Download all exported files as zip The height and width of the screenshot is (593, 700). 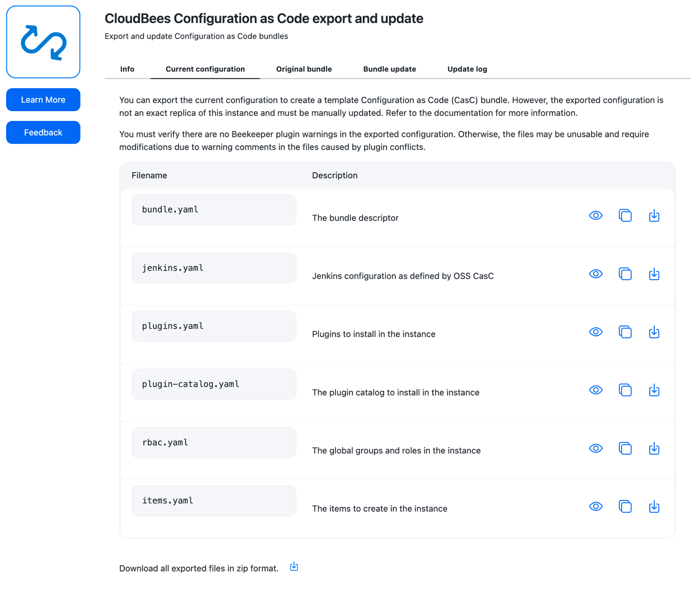[x=294, y=566]
